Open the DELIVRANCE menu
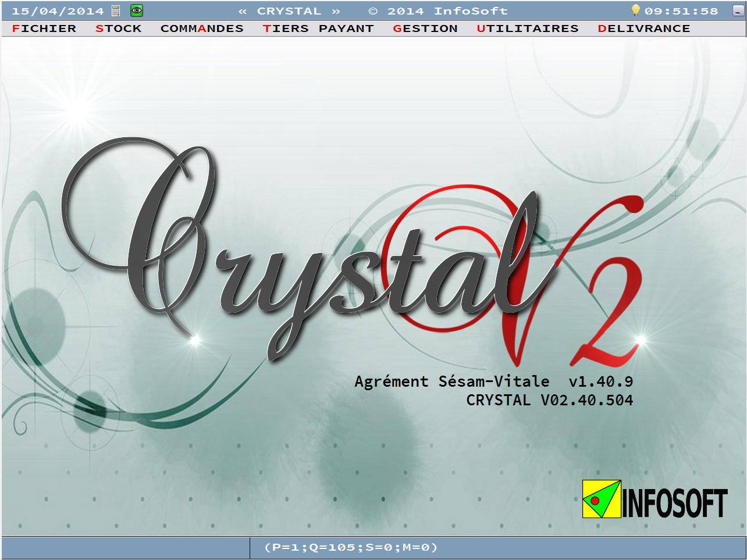 tap(644, 28)
